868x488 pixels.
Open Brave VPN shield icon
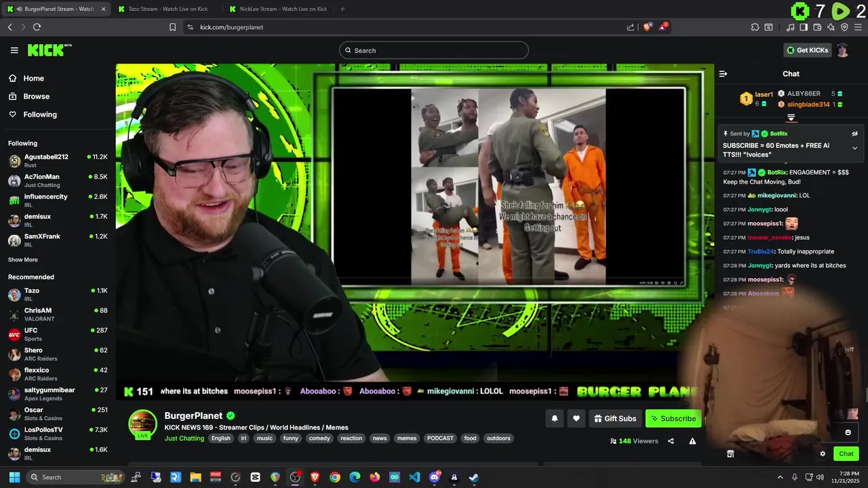[844, 27]
